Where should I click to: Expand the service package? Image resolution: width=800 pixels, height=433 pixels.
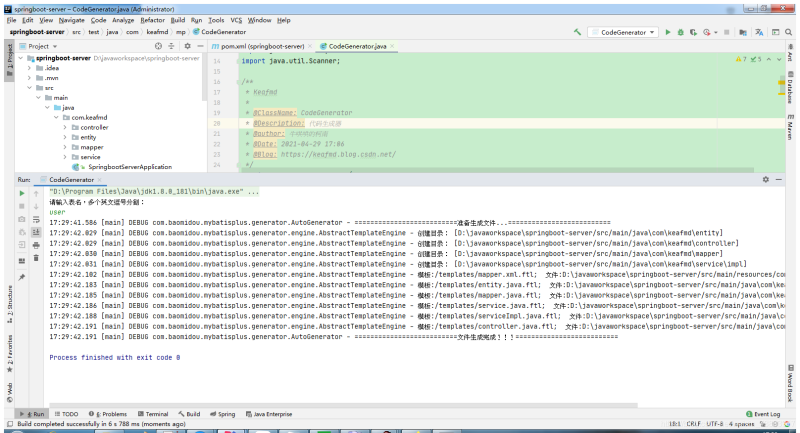tap(65, 157)
